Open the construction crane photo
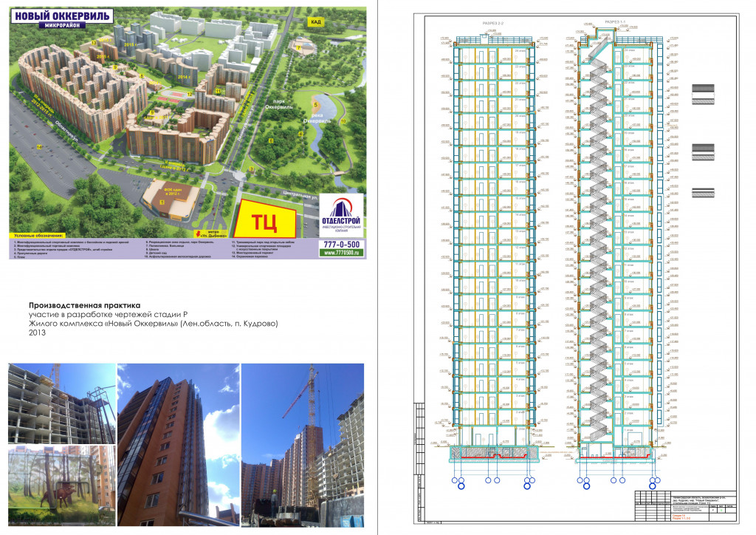The width and height of the screenshot is (756, 535). click(x=302, y=445)
